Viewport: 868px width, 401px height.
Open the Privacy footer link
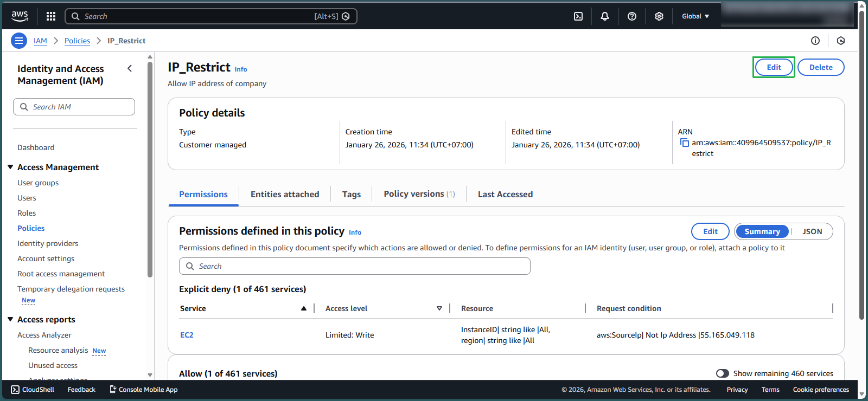click(x=737, y=390)
